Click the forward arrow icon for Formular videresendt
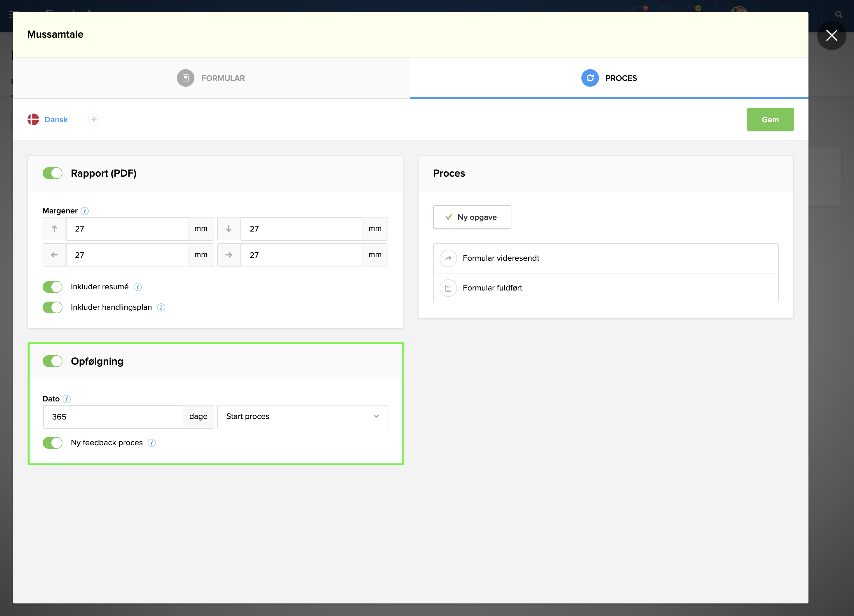The image size is (854, 616). click(x=448, y=258)
